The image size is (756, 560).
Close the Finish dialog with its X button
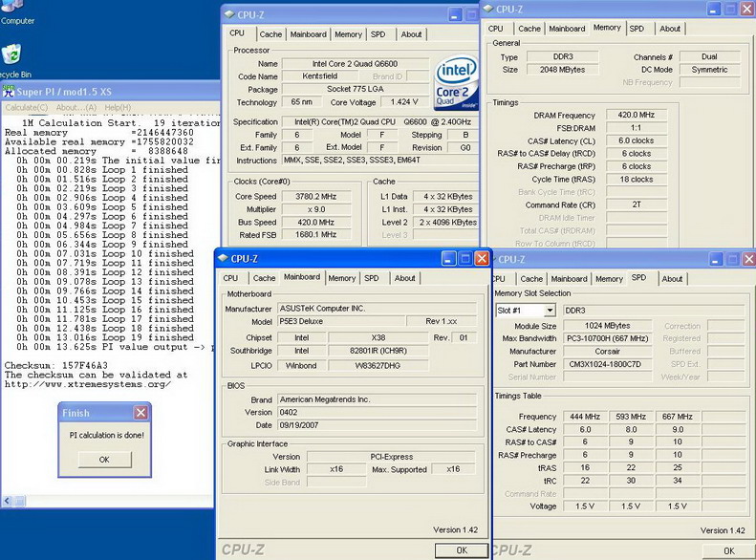pyautogui.click(x=140, y=413)
